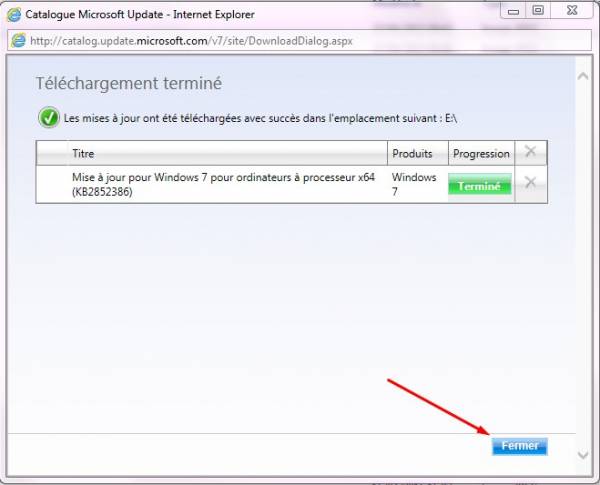This screenshot has height=485, width=600.
Task: Click the scrollbar down arrow
Action: point(584,455)
